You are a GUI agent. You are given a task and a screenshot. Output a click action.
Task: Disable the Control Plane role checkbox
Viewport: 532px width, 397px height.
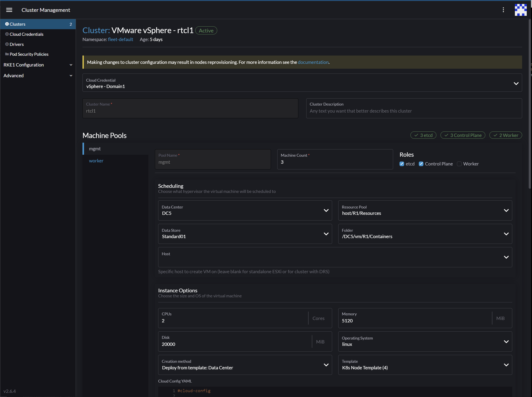(x=421, y=164)
